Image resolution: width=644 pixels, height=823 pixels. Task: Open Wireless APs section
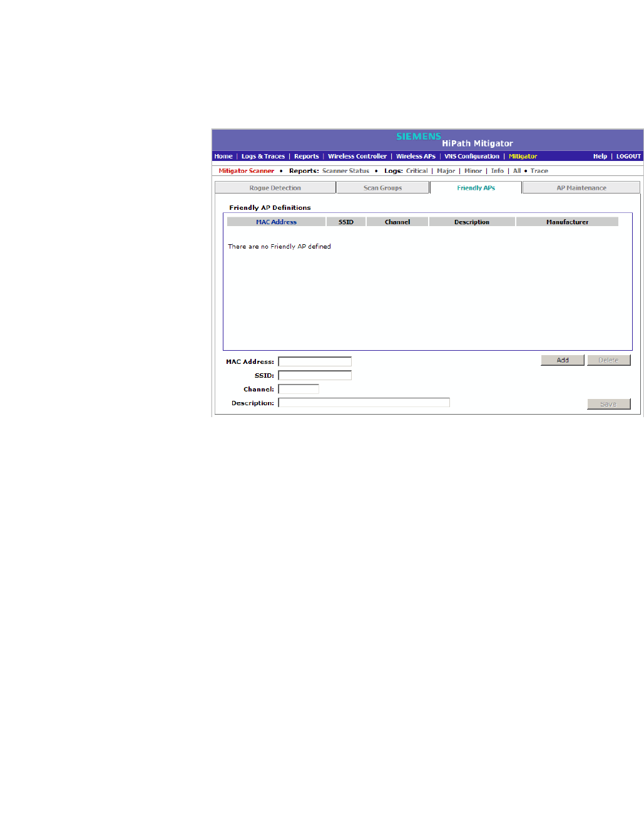pos(416,157)
